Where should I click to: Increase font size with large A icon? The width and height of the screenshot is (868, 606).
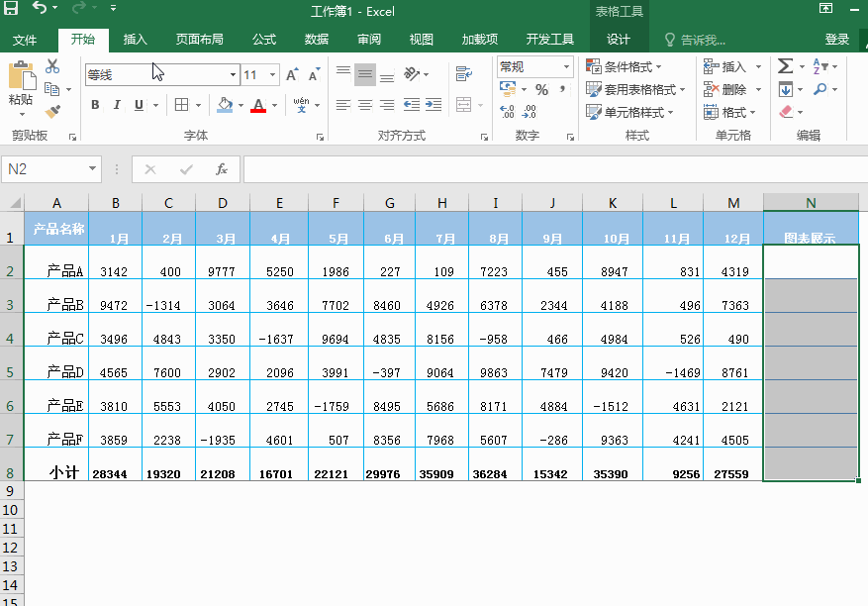point(292,75)
